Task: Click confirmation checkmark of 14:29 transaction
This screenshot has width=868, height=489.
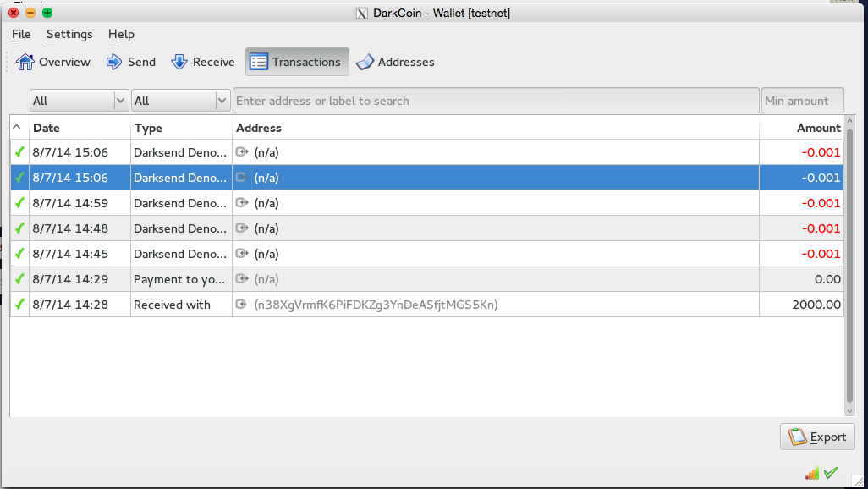Action: (x=20, y=279)
